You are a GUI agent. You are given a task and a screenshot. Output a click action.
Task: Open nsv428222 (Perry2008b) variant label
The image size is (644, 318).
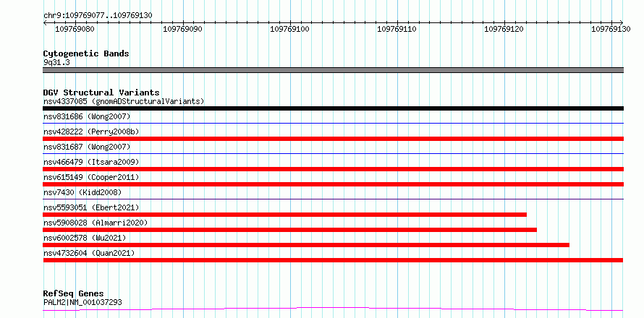click(x=91, y=132)
